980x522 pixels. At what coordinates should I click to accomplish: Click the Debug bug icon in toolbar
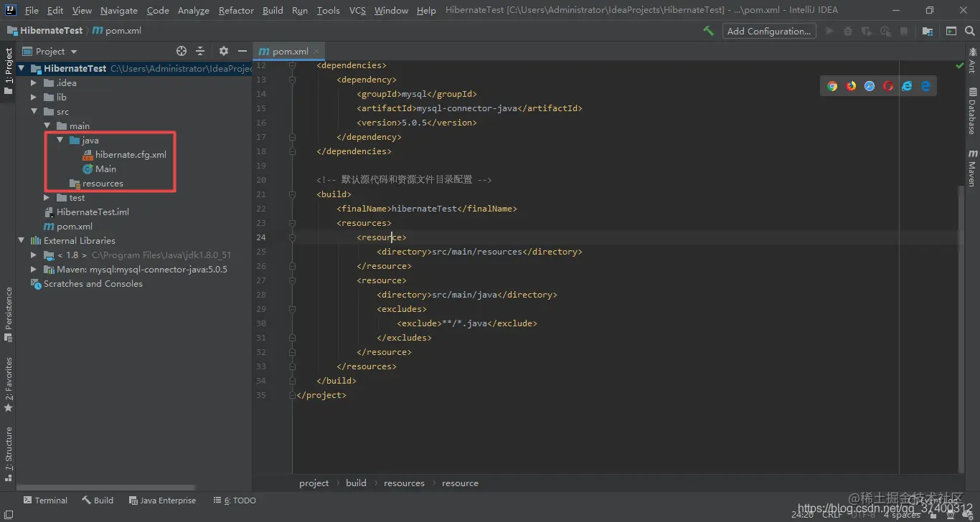click(848, 31)
